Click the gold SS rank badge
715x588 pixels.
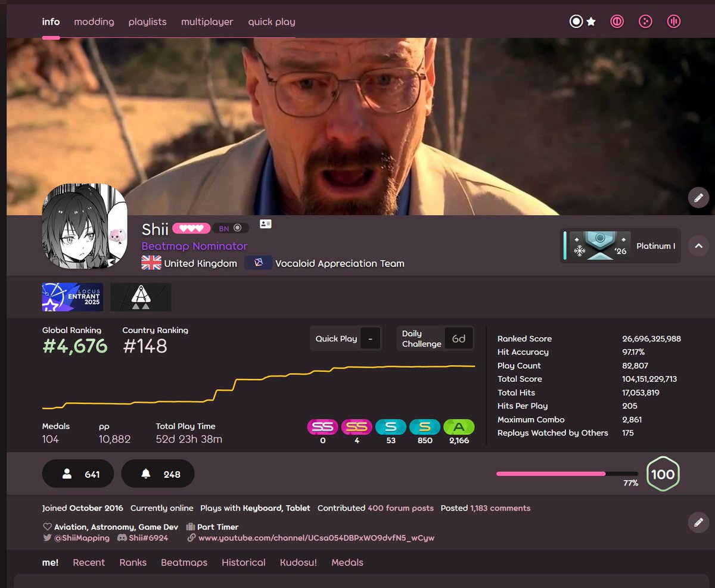coord(357,427)
